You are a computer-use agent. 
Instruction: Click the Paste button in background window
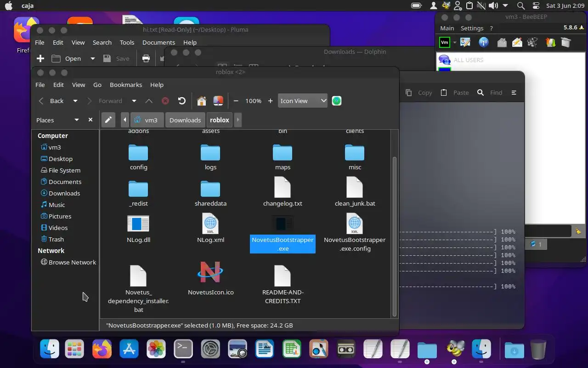tap(455, 92)
